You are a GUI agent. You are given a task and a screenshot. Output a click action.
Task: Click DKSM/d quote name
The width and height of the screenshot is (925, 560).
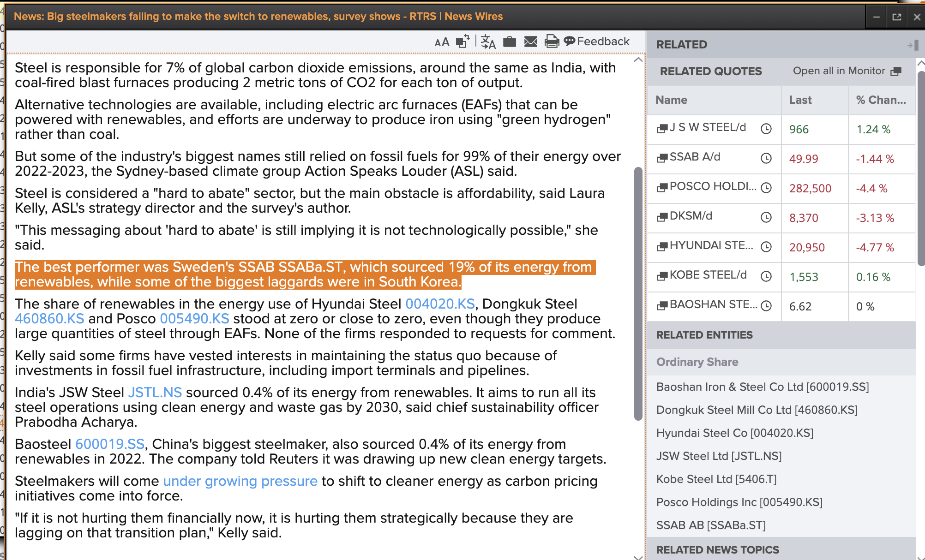pyautogui.click(x=691, y=216)
